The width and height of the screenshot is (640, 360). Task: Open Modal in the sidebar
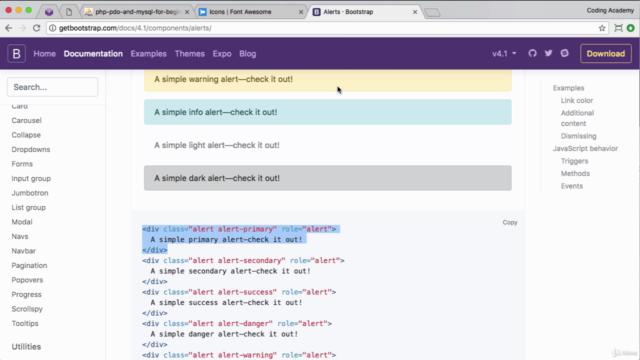tap(22, 222)
